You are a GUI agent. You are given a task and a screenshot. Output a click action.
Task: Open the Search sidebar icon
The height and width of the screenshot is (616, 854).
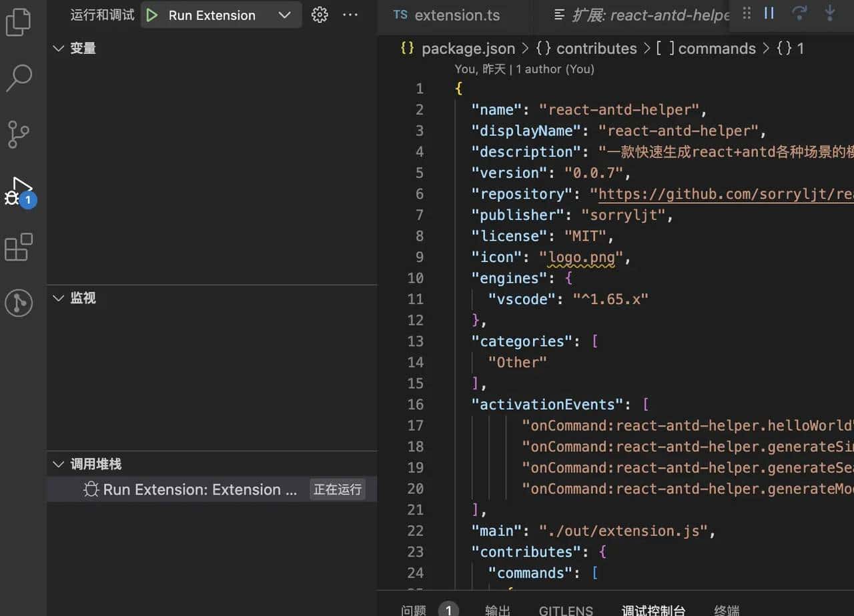19,78
